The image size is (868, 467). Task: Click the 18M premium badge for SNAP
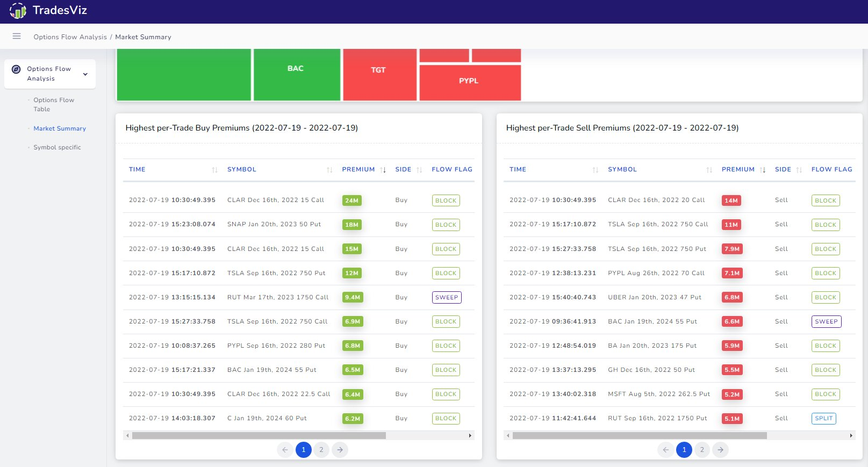[x=352, y=225]
